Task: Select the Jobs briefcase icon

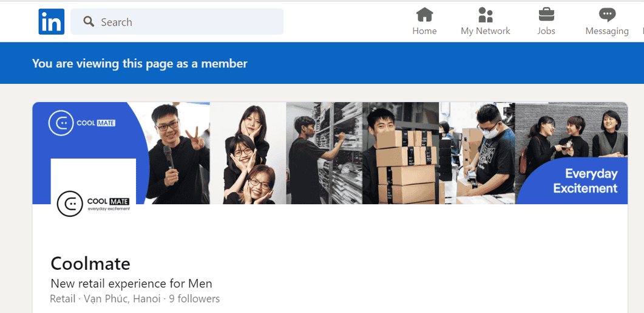Action: tap(546, 15)
